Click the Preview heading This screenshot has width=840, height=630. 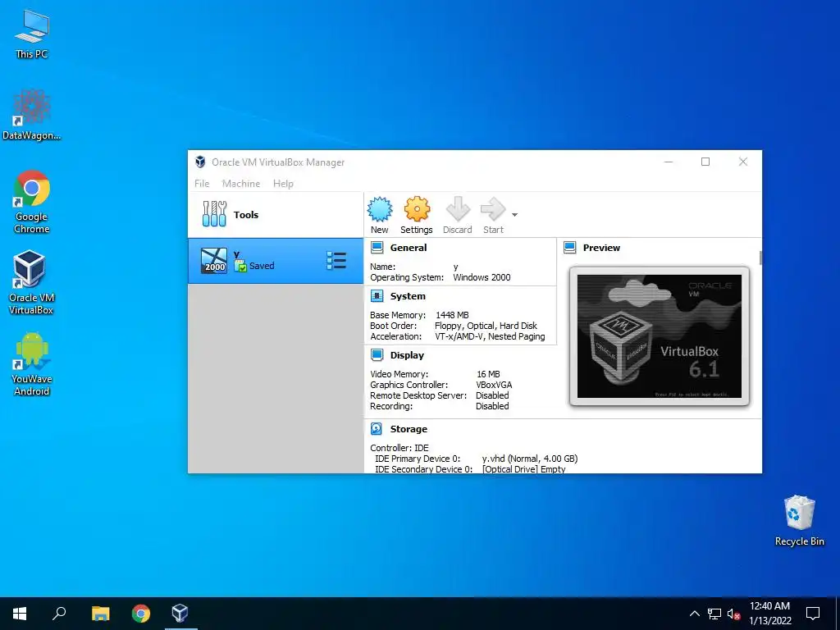click(x=601, y=248)
